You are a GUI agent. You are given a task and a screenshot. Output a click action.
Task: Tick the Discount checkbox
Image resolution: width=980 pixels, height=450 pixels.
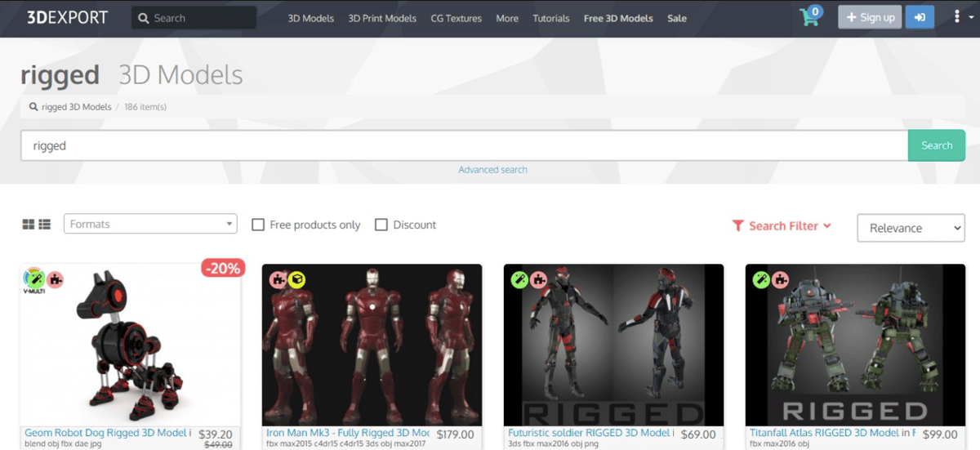tap(381, 225)
